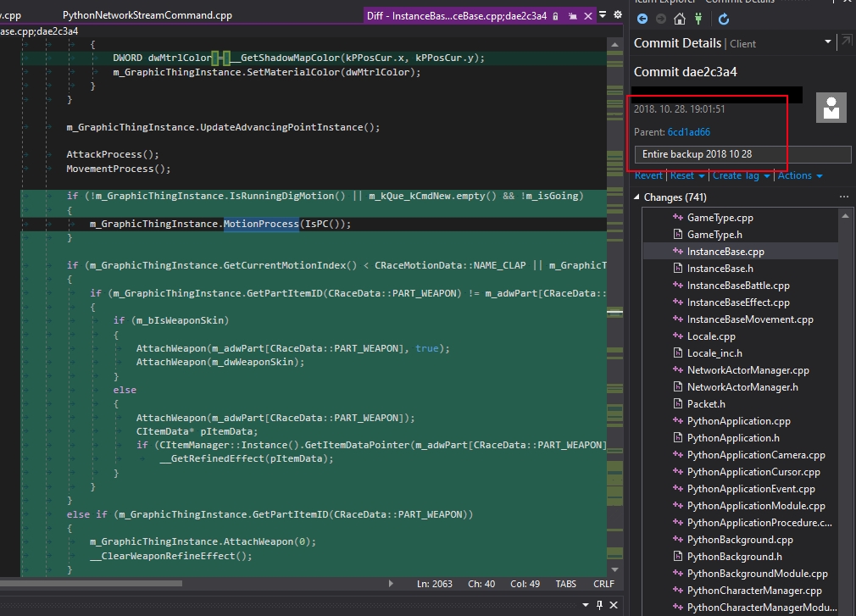Click the 'Ch: 40' status indicator
The width and height of the screenshot is (856, 616).
tap(481, 584)
